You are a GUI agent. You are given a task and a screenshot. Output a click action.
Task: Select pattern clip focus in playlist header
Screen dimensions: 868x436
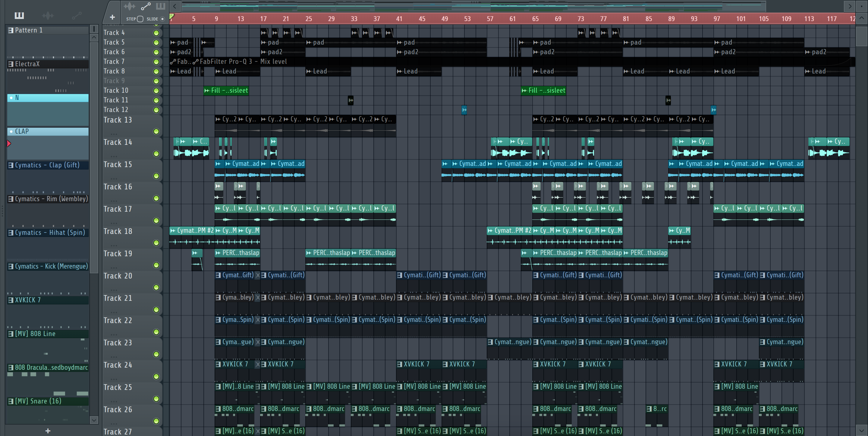coord(160,6)
